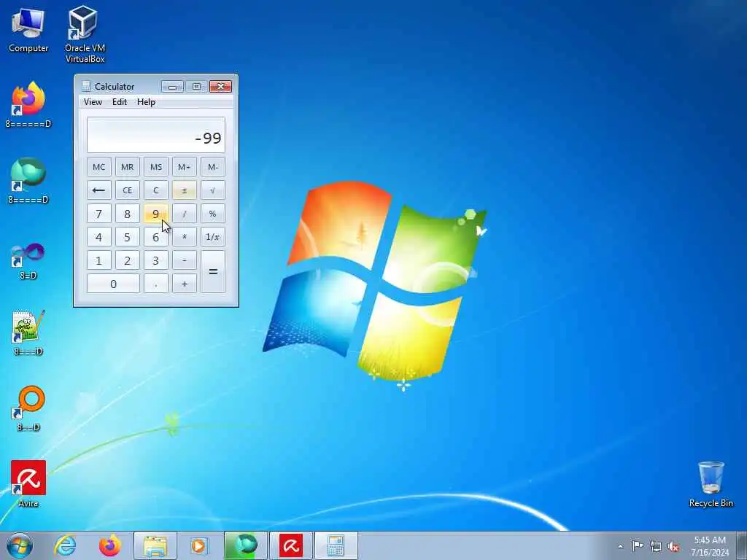Image resolution: width=747 pixels, height=560 pixels.
Task: Click the divide button
Action: coord(185,214)
